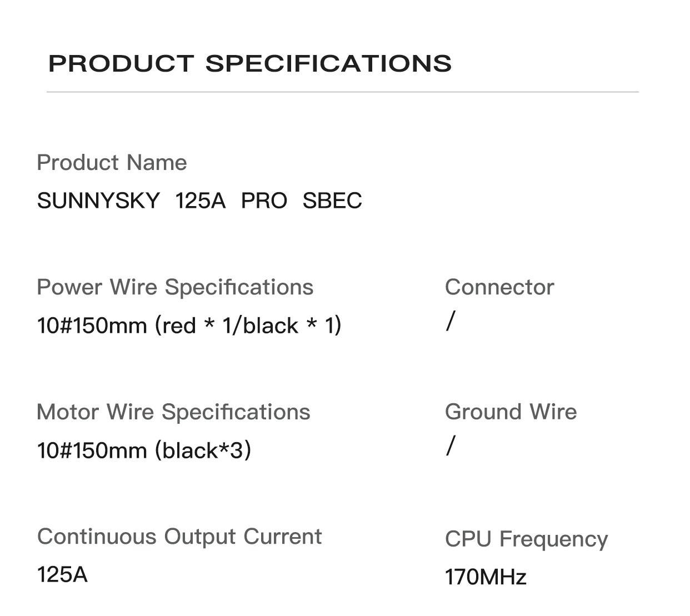690x616 pixels.
Task: Click the horizontal divider line below the heading
Action: point(342,92)
